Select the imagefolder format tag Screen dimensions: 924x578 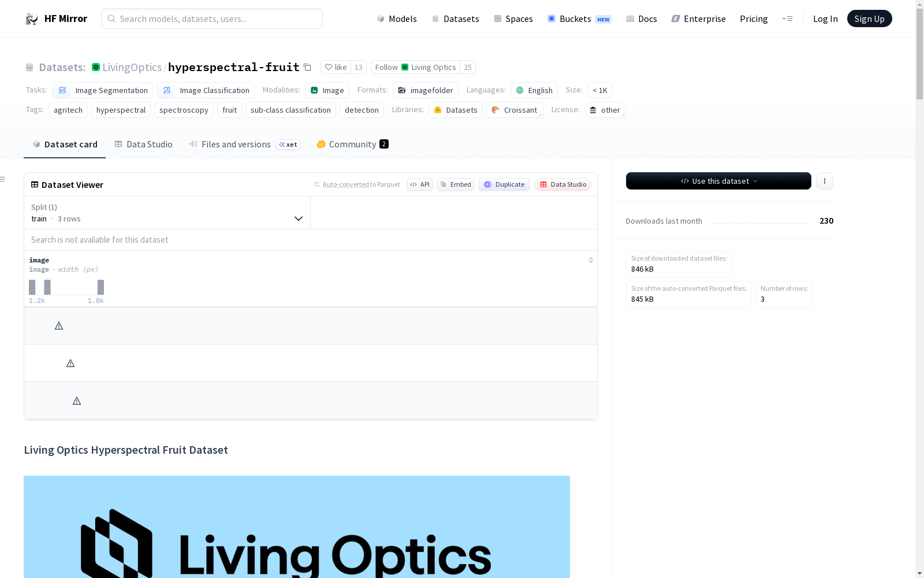[x=426, y=90]
